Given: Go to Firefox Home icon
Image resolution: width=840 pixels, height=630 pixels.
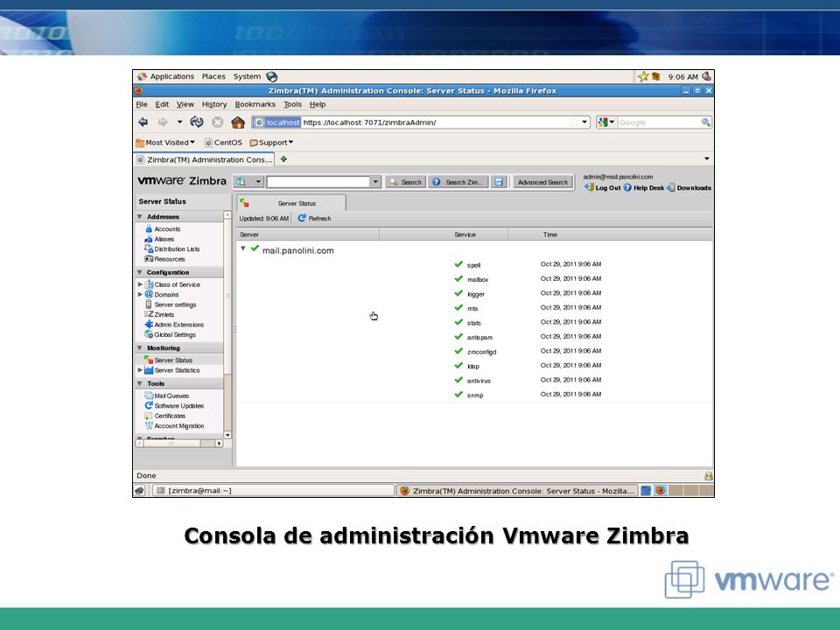Looking at the screenshot, I should (238, 122).
